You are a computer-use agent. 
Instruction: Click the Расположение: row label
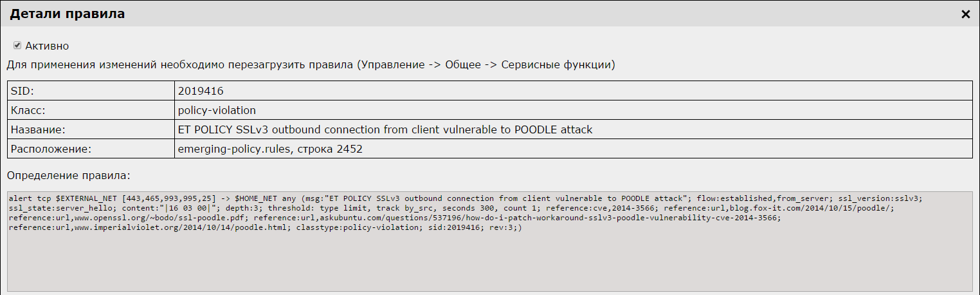point(51,149)
